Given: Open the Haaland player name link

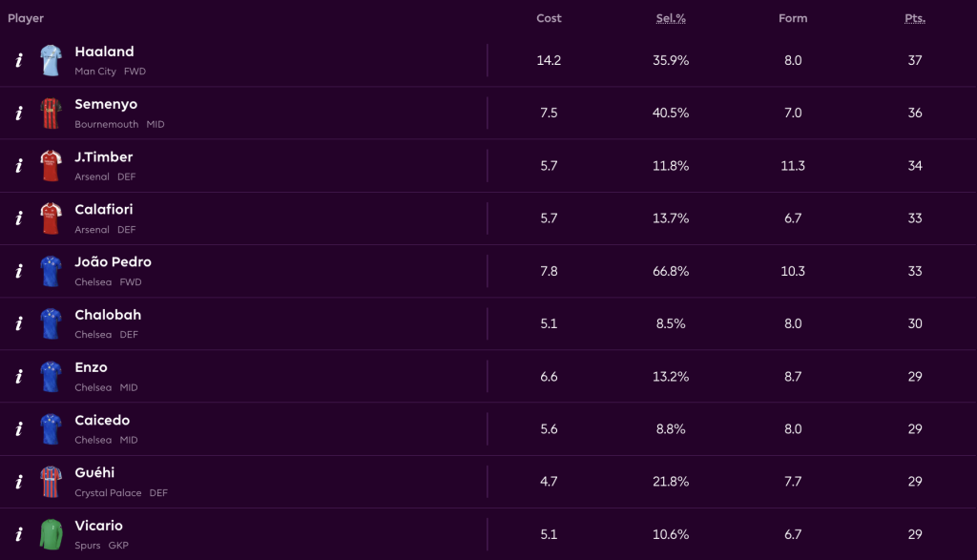Looking at the screenshot, I should [x=104, y=52].
